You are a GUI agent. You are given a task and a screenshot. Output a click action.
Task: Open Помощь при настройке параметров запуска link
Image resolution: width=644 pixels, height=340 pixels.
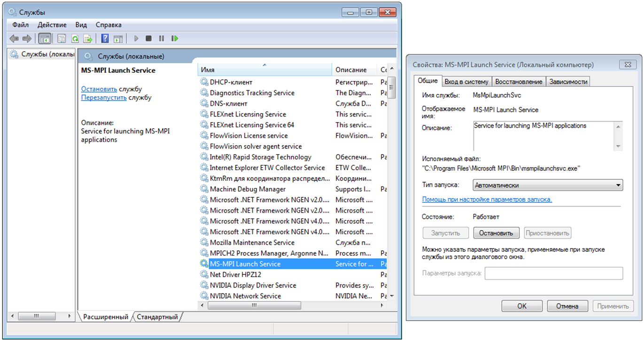[487, 200]
